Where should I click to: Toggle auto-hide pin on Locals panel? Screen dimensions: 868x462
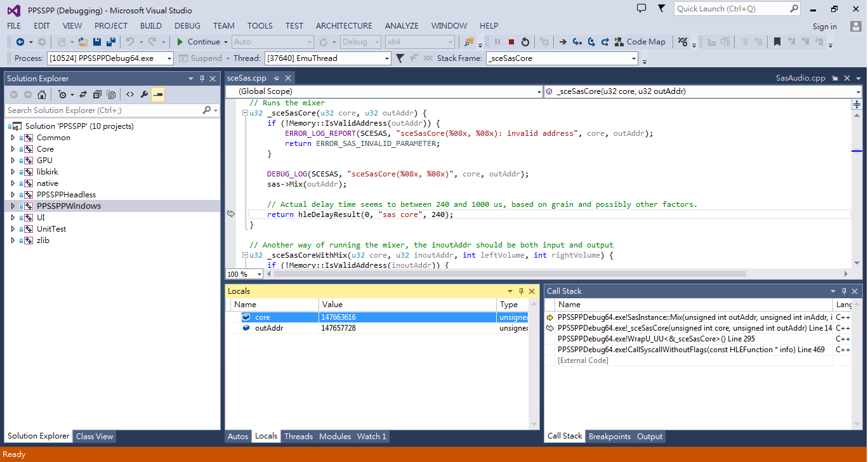coord(522,291)
